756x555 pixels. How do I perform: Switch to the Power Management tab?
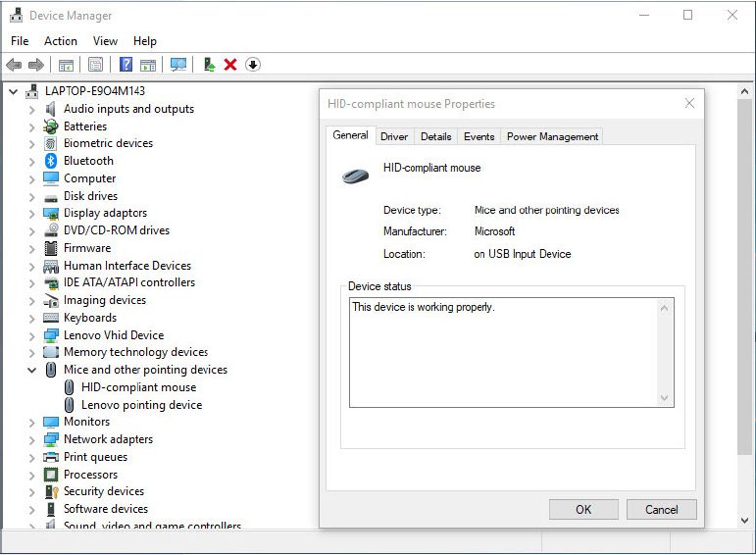[552, 136]
